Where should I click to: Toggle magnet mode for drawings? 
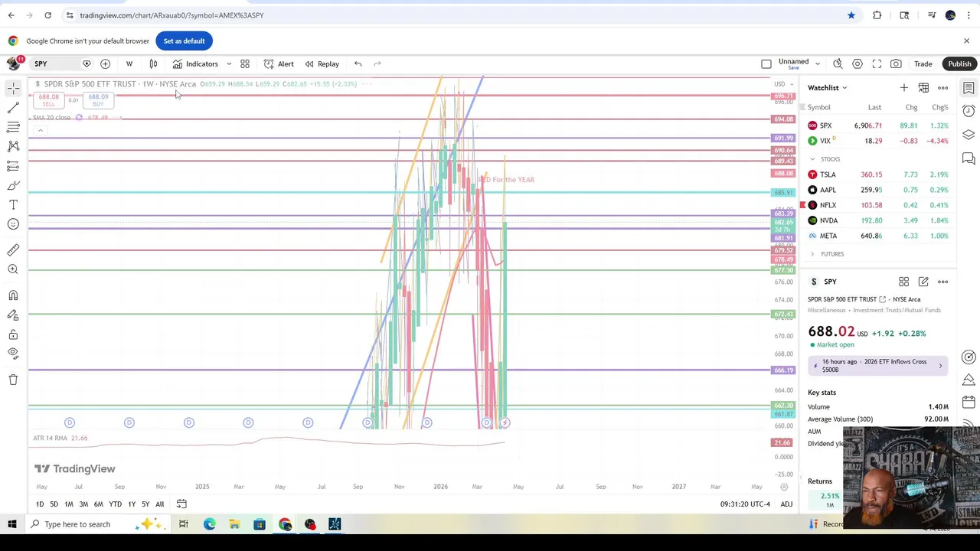[x=13, y=295]
